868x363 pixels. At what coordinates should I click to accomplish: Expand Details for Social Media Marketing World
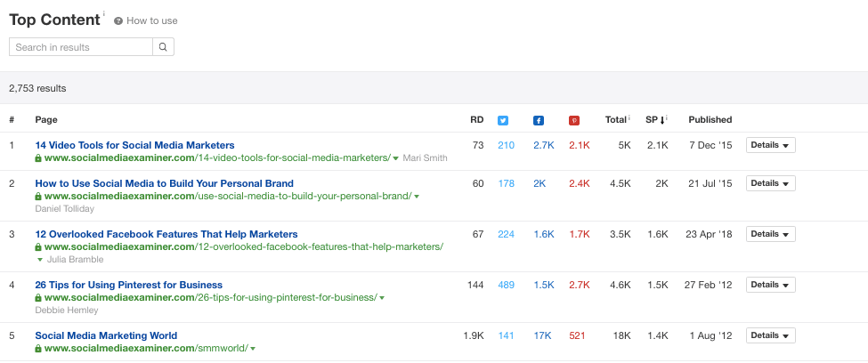(770, 335)
